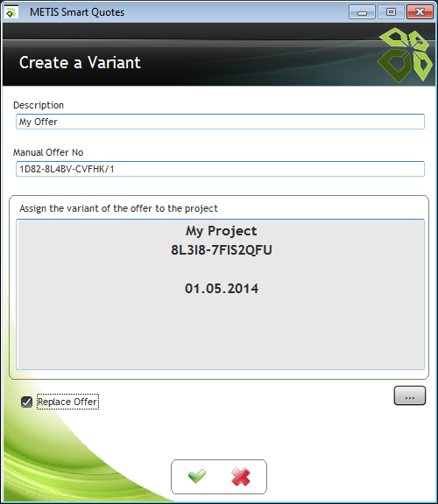Image resolution: width=438 pixels, height=504 pixels.
Task: Click the project code 8L3I8-7FIS2QFU
Action: click(x=222, y=250)
